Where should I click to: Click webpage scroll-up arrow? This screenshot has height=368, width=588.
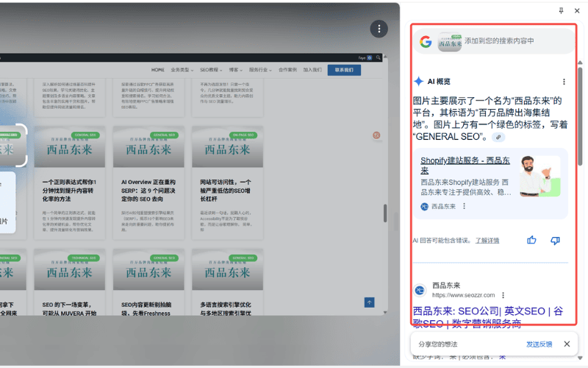coord(385,57)
